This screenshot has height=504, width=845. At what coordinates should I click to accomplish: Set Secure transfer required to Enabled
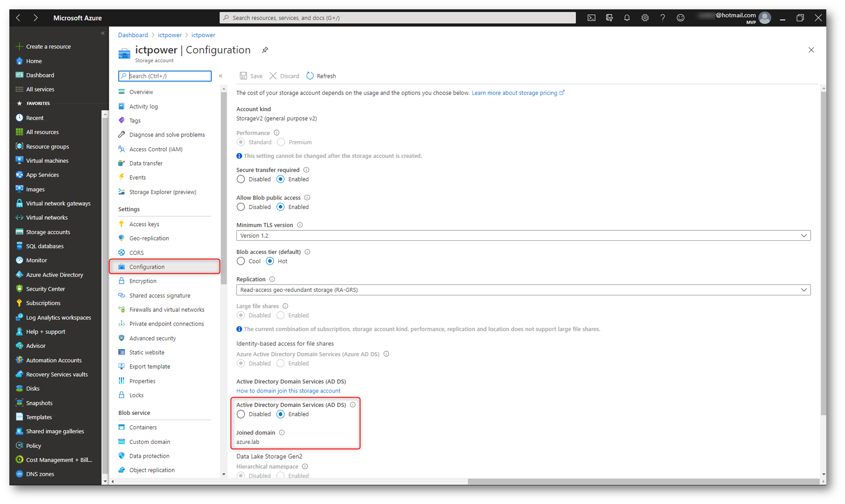[x=280, y=179]
